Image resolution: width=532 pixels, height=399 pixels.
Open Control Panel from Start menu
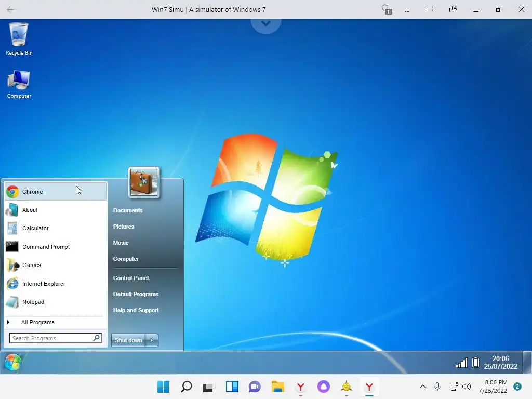[131, 278]
